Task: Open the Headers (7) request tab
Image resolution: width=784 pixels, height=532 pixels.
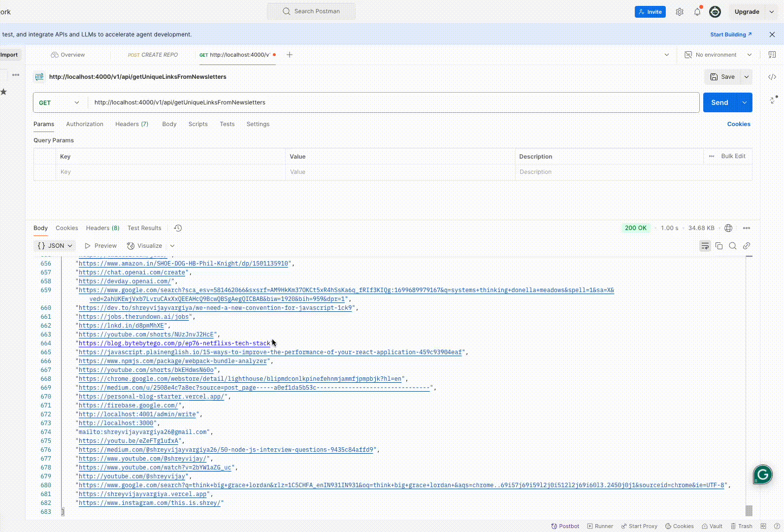Action: (131, 124)
